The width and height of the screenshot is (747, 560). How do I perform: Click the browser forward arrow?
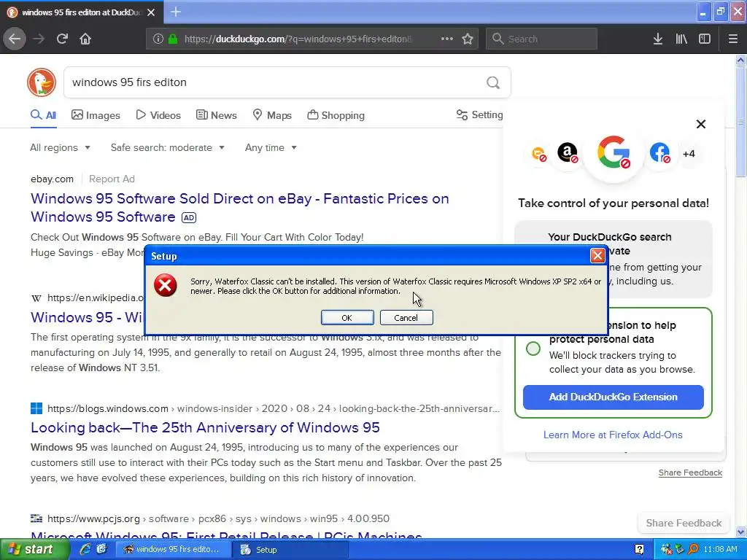point(39,39)
